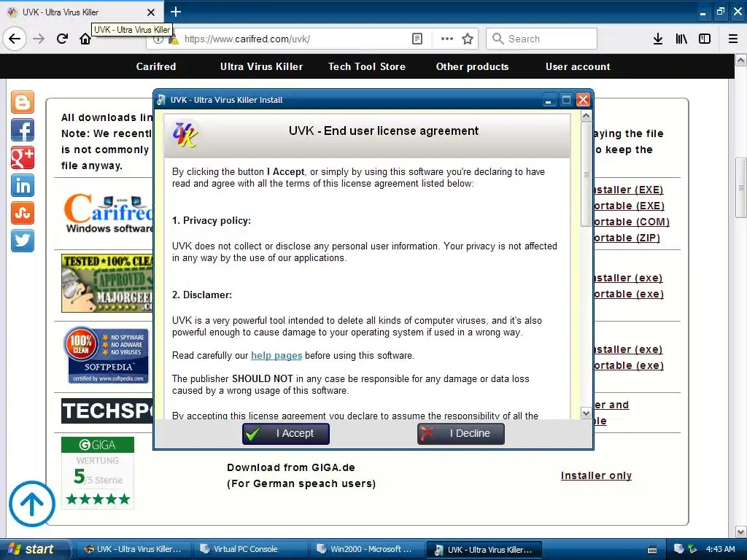Click the site security info icon in address bar
The image size is (747, 560).
[x=158, y=39]
